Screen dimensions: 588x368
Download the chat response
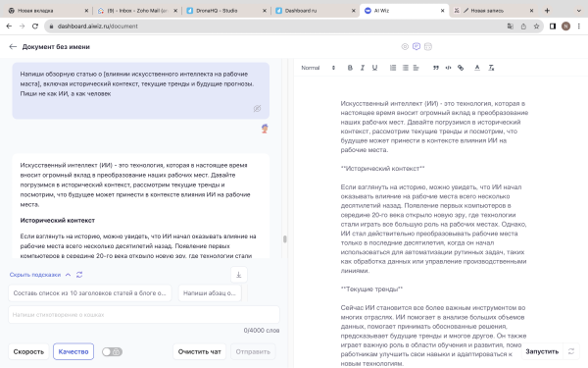click(239, 275)
